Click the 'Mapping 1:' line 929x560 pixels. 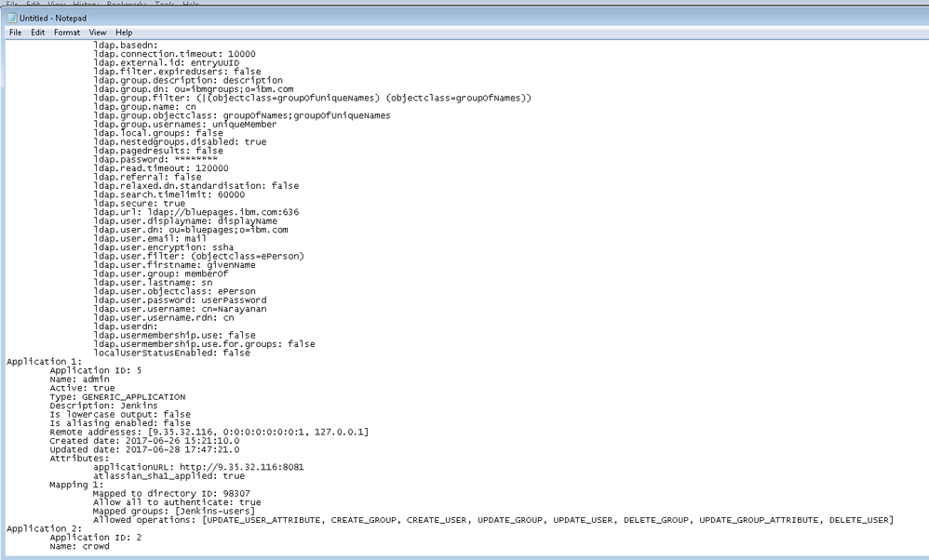[x=76, y=485]
